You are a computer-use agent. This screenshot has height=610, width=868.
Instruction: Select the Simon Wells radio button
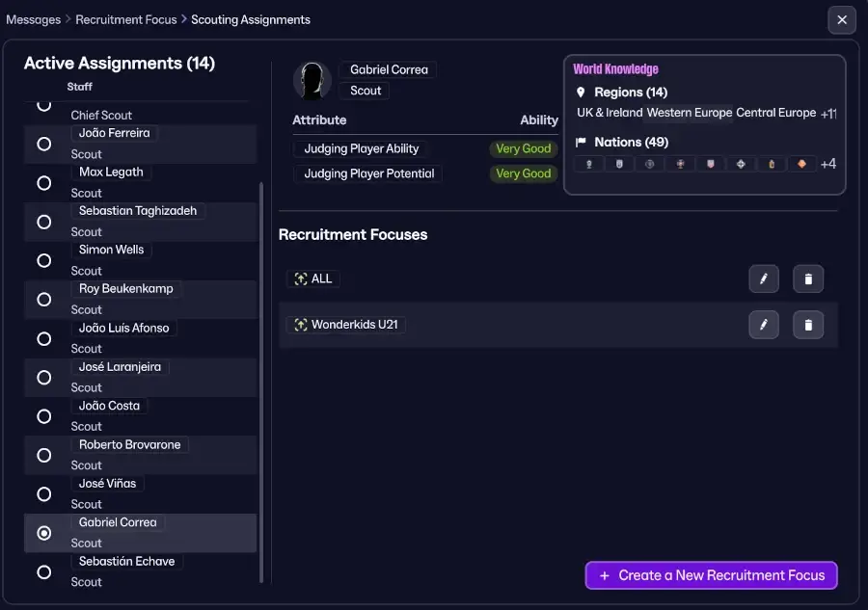tap(43, 260)
